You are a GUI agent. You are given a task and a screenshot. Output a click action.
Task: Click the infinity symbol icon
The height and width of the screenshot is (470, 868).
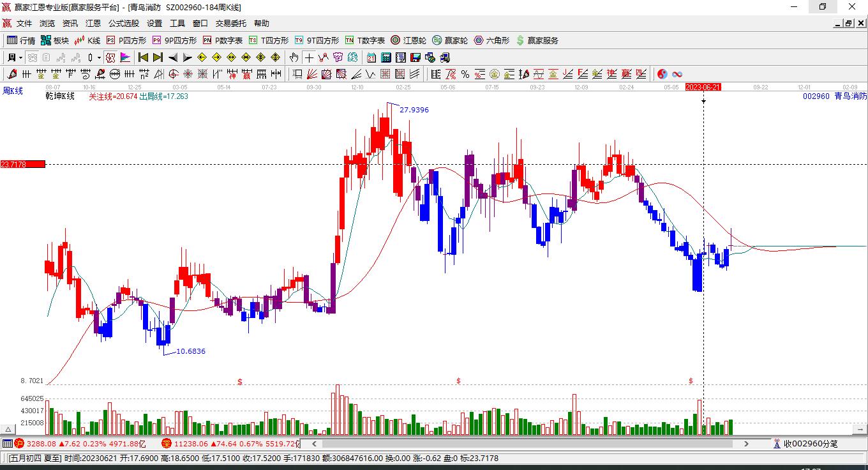677,74
